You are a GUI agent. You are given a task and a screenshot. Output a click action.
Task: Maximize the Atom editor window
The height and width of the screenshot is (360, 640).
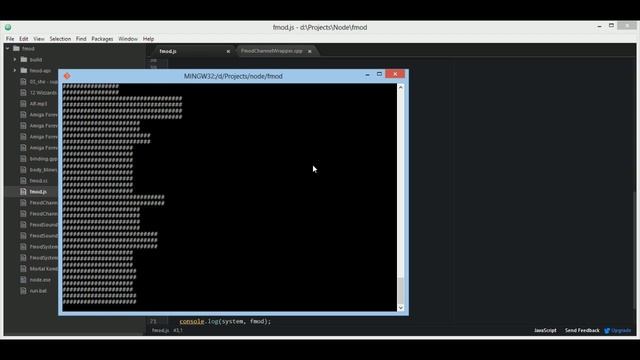[x=611, y=26]
